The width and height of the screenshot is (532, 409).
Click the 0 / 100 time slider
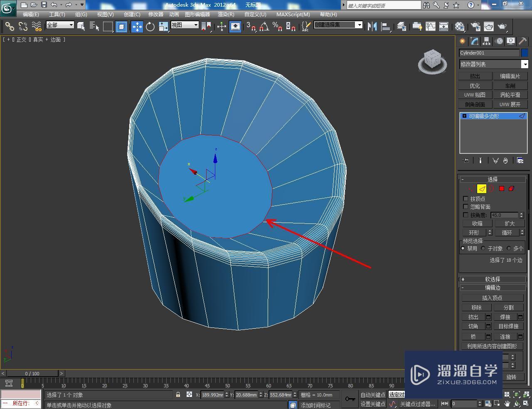click(32, 373)
